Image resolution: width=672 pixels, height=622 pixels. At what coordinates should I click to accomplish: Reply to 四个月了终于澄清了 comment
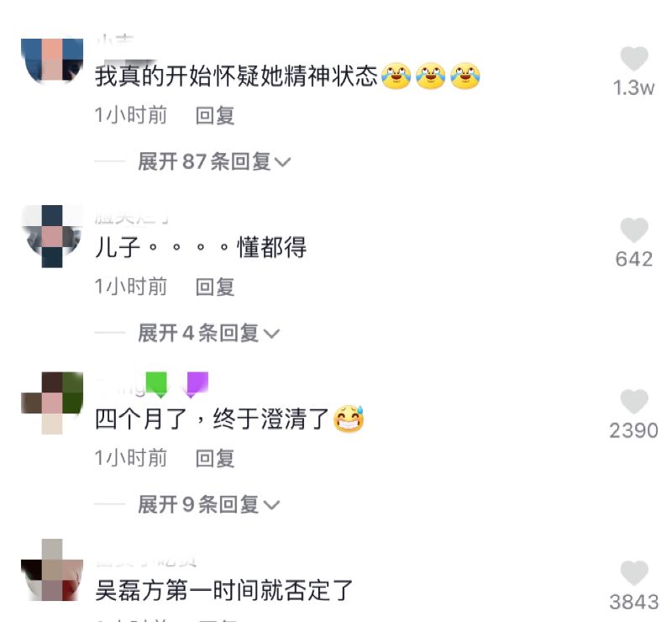pos(215,459)
